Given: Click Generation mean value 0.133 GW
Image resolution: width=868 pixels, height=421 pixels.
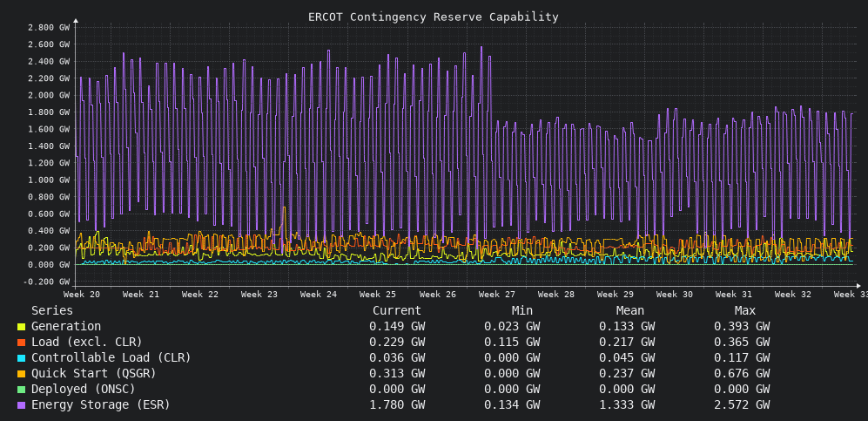Looking at the screenshot, I should pos(627,326).
